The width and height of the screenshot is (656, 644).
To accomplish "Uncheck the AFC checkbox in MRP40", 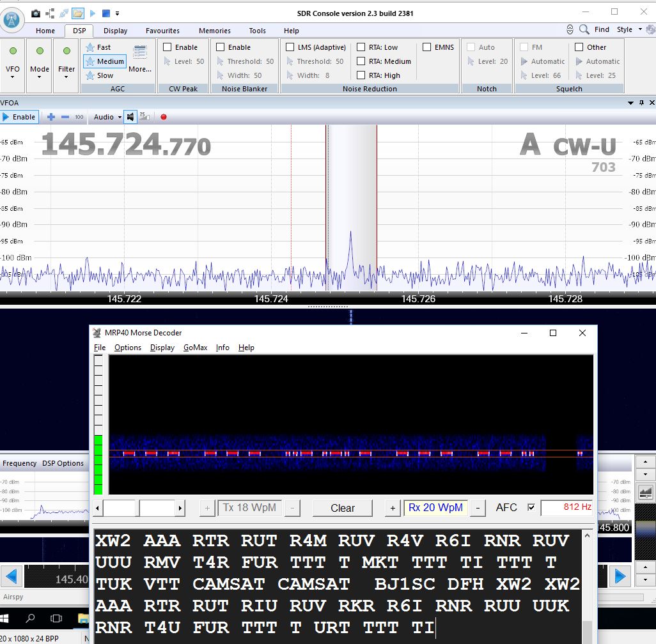I will 531,508.
